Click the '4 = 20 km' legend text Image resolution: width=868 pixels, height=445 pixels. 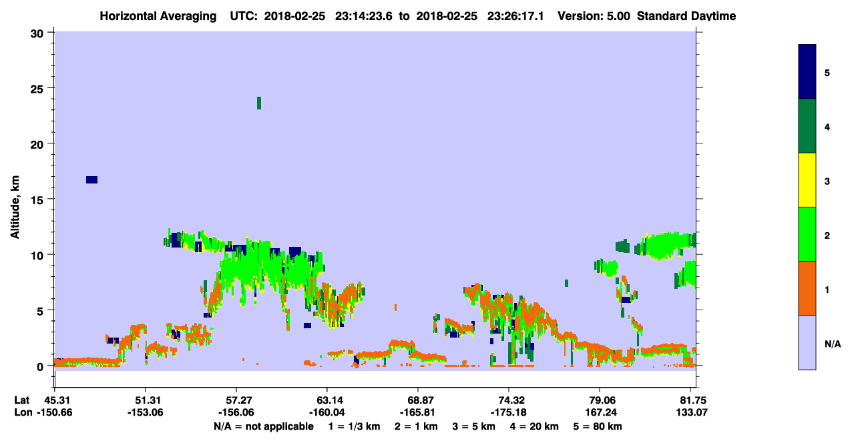(535, 426)
